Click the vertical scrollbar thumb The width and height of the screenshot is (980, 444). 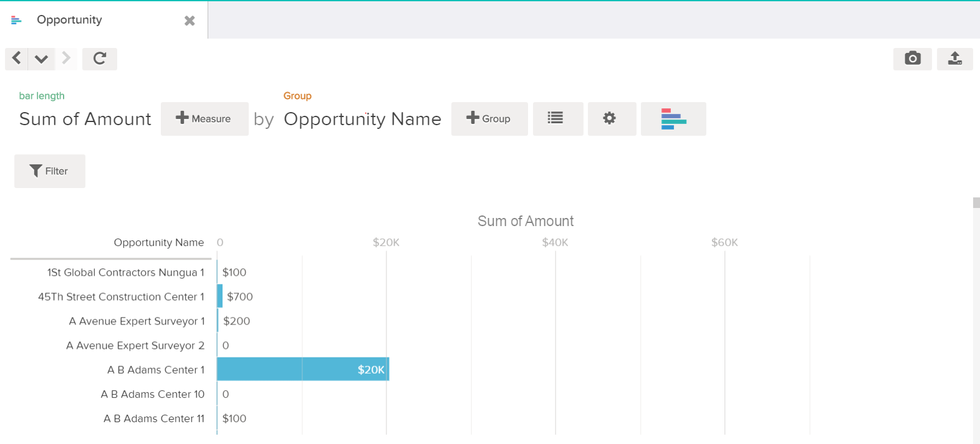pyautogui.click(x=976, y=203)
